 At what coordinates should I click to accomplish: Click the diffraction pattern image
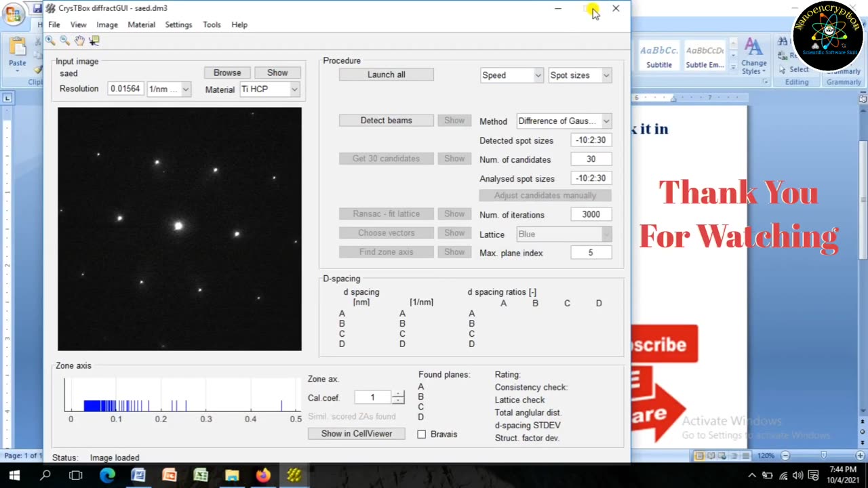[x=180, y=229]
